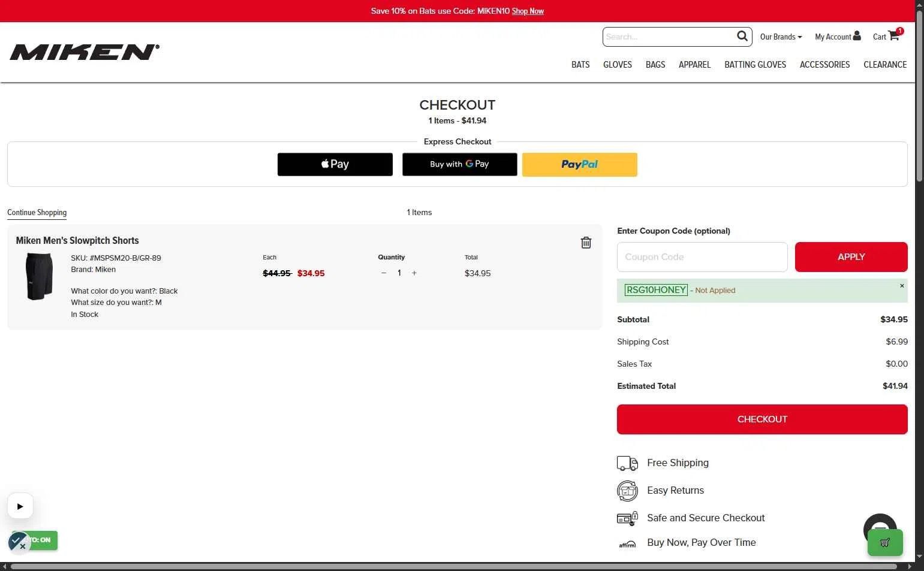Click the Brand: Miken text

(x=93, y=270)
